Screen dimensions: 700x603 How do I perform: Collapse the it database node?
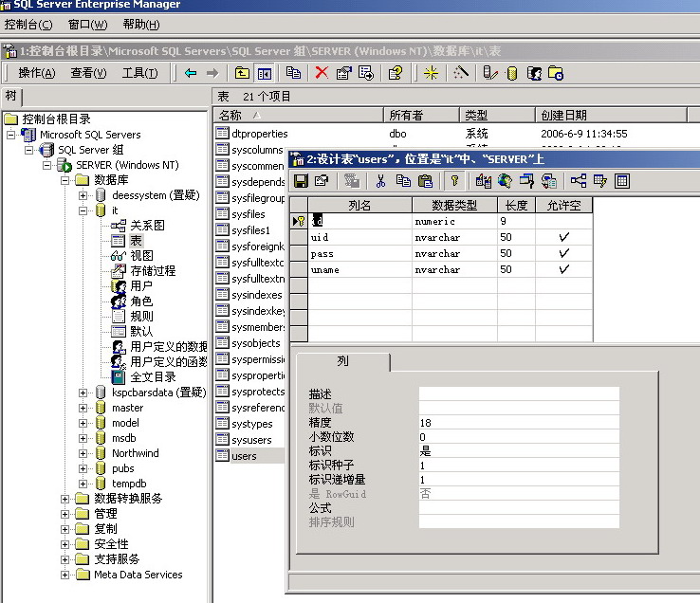click(83, 210)
